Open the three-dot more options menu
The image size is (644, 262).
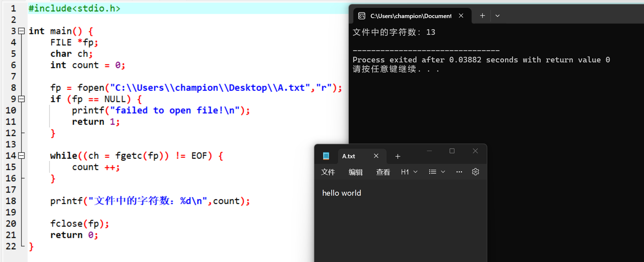459,172
